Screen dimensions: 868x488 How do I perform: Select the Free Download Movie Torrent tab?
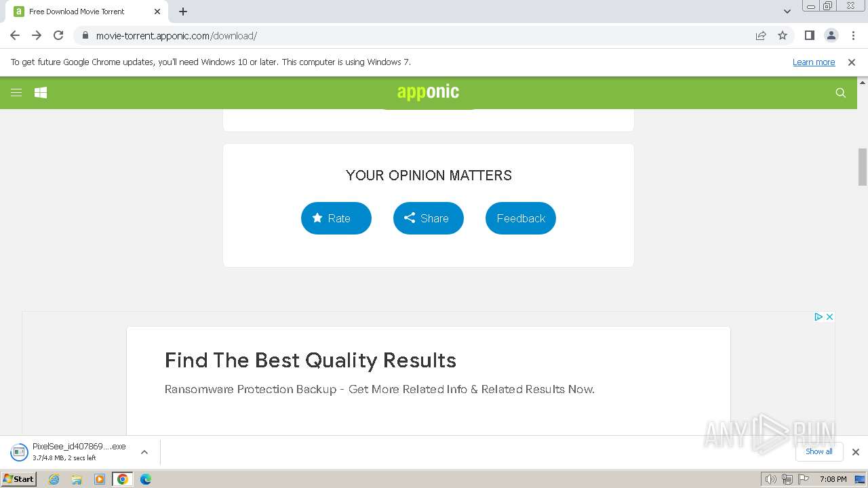coord(87,12)
